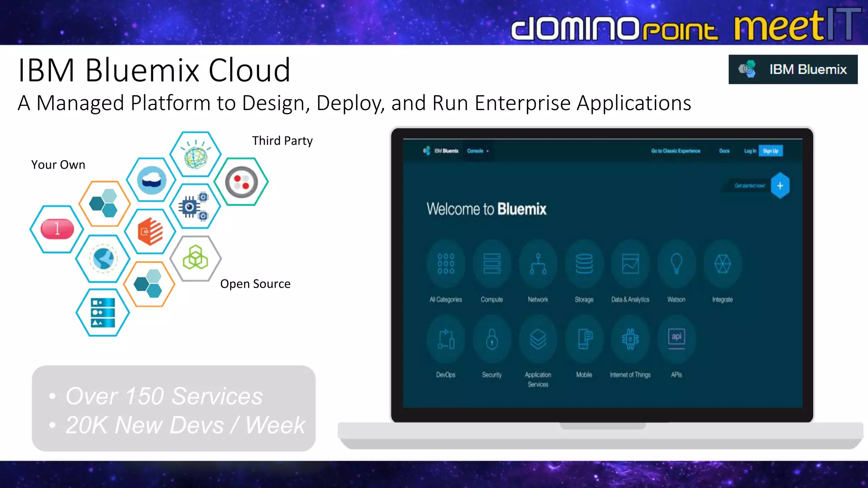Select the Internet of Things icon

click(x=630, y=339)
